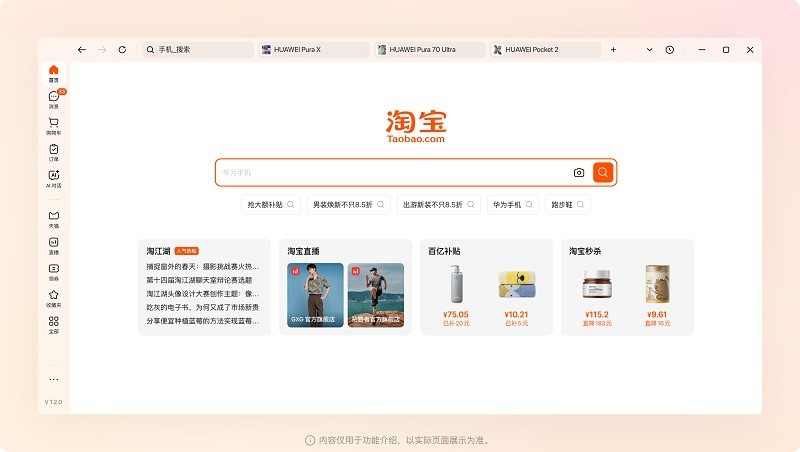Open the 百亿补贴 section heading

(x=444, y=251)
